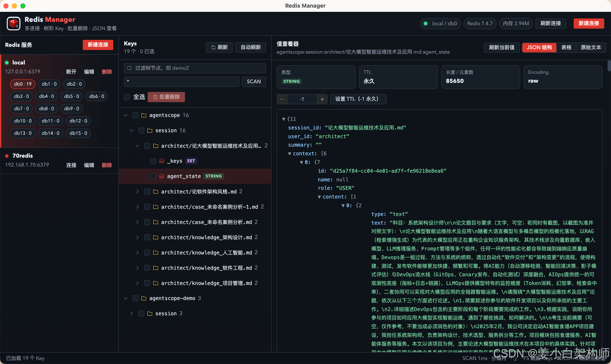The width and height of the screenshot is (611, 364).
Task: Expand the knowledge_架构设计.md node
Action: (x=137, y=237)
